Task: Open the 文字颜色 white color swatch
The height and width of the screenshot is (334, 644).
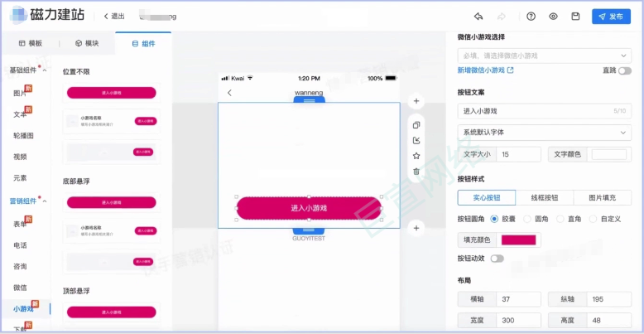Action: tap(608, 155)
